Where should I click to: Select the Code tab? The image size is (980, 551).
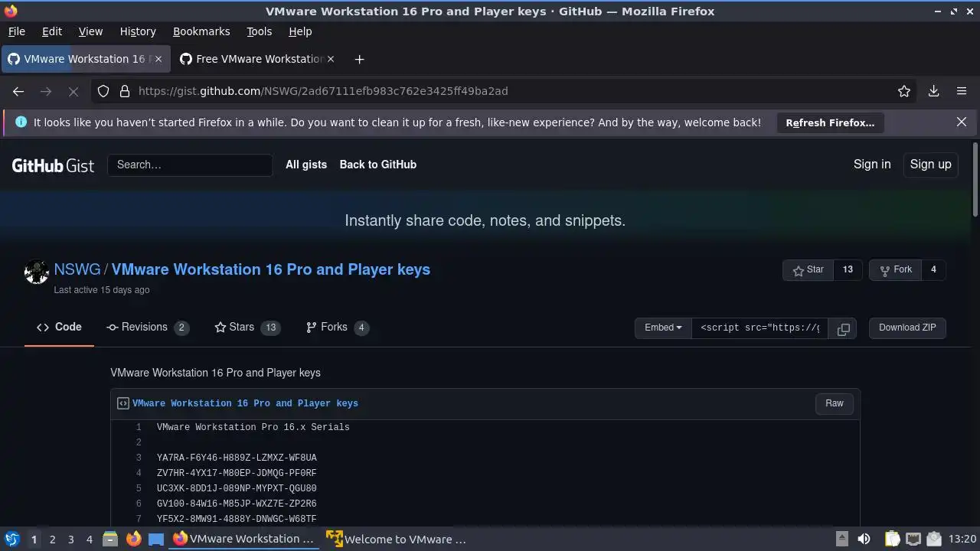coord(59,328)
